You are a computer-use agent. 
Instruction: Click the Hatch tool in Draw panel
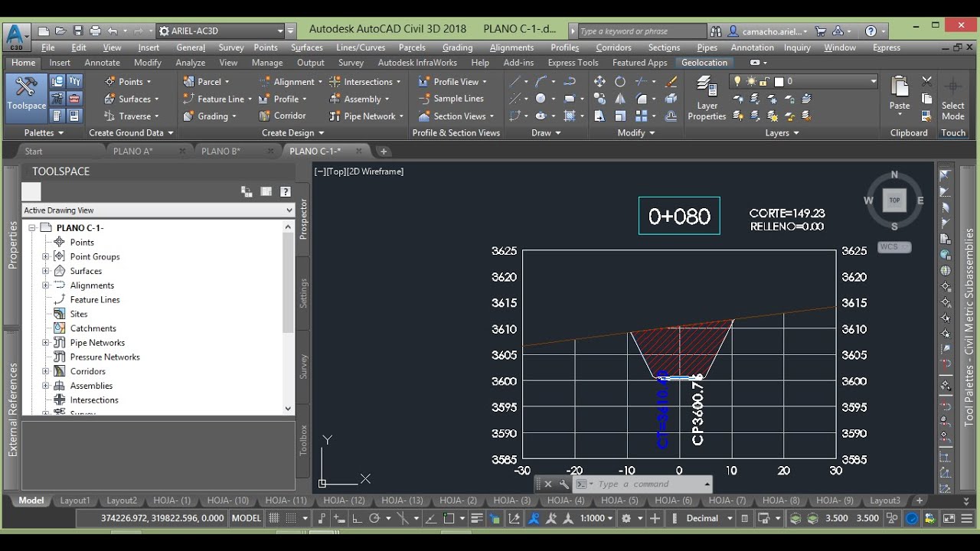570,116
